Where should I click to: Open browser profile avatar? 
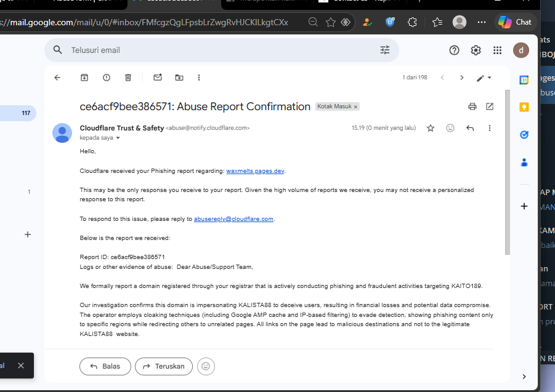pyautogui.click(x=460, y=22)
